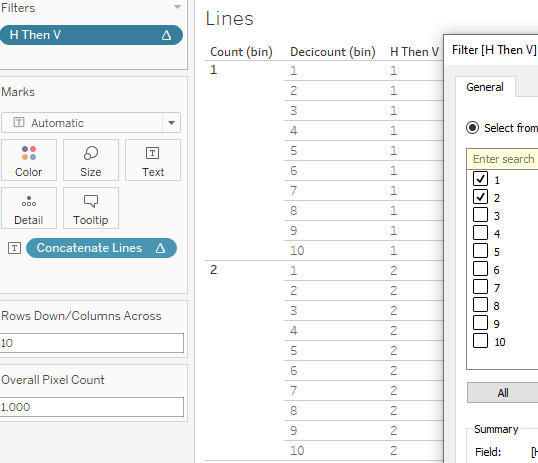Open the Tooltip marks card
The height and width of the screenshot is (463, 538).
(x=91, y=208)
